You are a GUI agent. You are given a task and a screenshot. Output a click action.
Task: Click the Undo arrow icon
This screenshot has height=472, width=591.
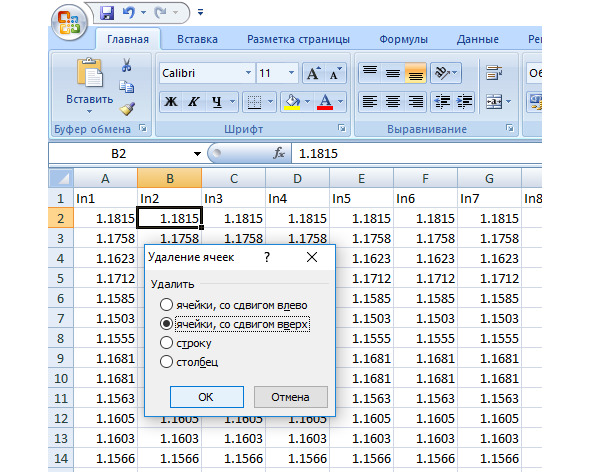129,12
